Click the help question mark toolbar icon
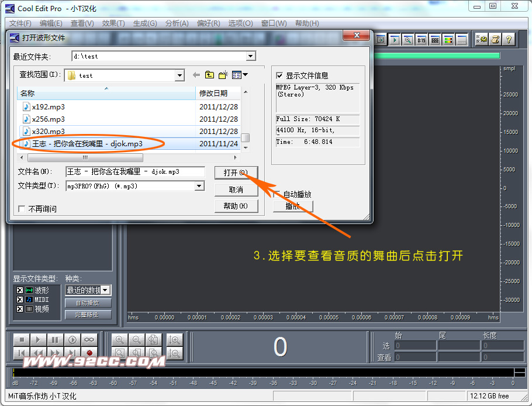Viewport: 532px width, 406px height. pos(509,40)
